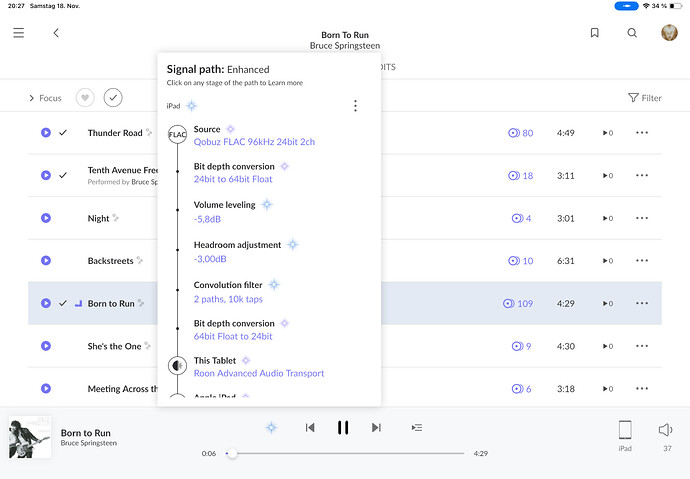
Task: Click Thunder Road play count 80
Action: (521, 133)
